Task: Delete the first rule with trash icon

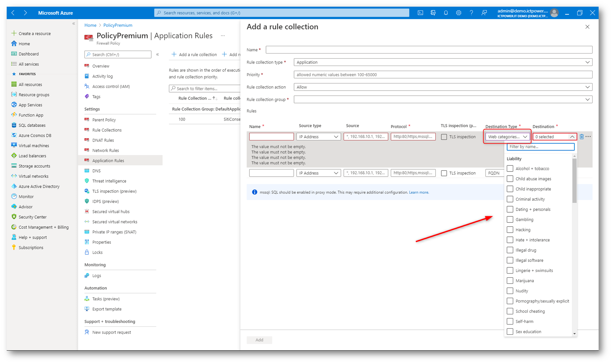Action: tap(581, 136)
